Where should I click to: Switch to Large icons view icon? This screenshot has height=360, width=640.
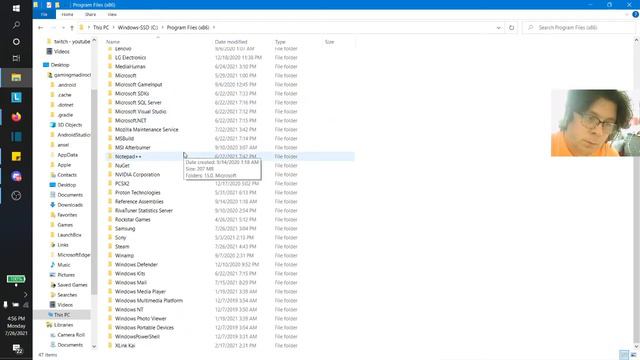pos(633,355)
